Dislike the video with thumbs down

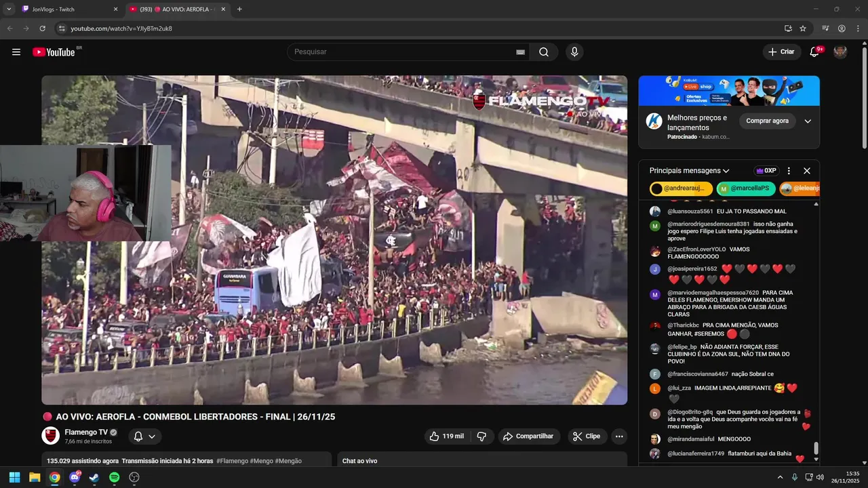pos(481,436)
